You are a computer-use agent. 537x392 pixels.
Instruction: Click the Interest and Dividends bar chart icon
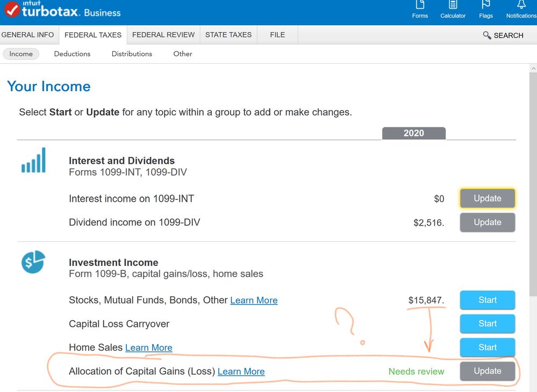point(33,161)
